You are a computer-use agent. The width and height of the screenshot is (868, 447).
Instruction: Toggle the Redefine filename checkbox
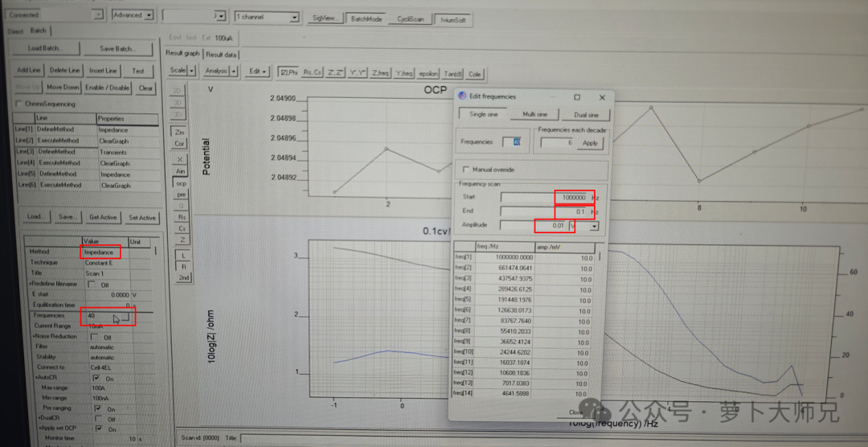click(92, 284)
